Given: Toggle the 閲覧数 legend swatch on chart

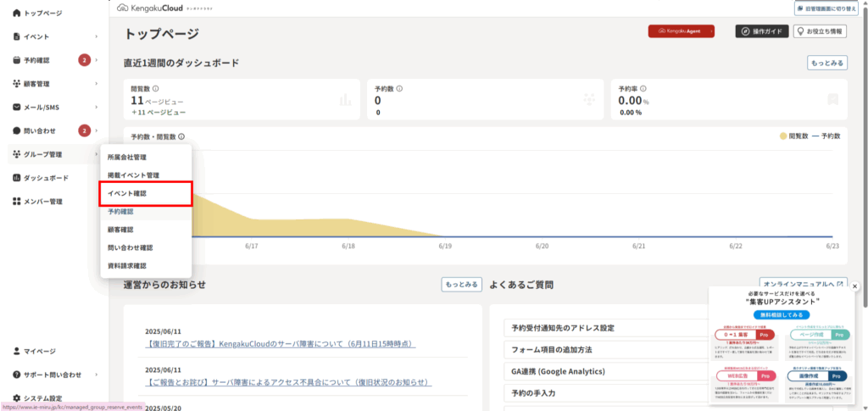Looking at the screenshot, I should [782, 136].
